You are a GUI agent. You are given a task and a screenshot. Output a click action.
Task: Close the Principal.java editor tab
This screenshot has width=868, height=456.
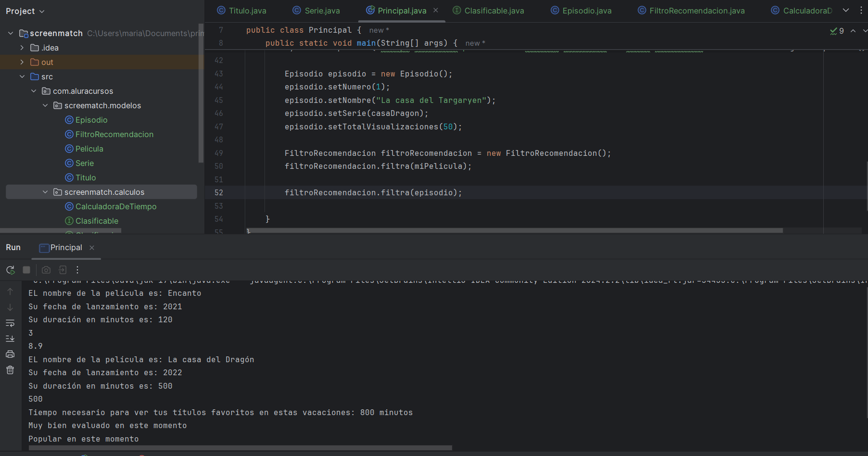click(436, 10)
